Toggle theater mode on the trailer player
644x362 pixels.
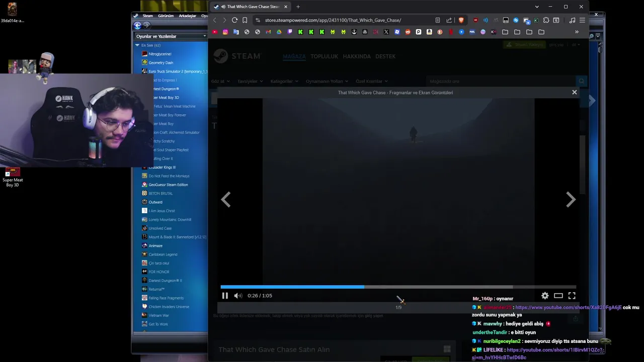tap(558, 296)
